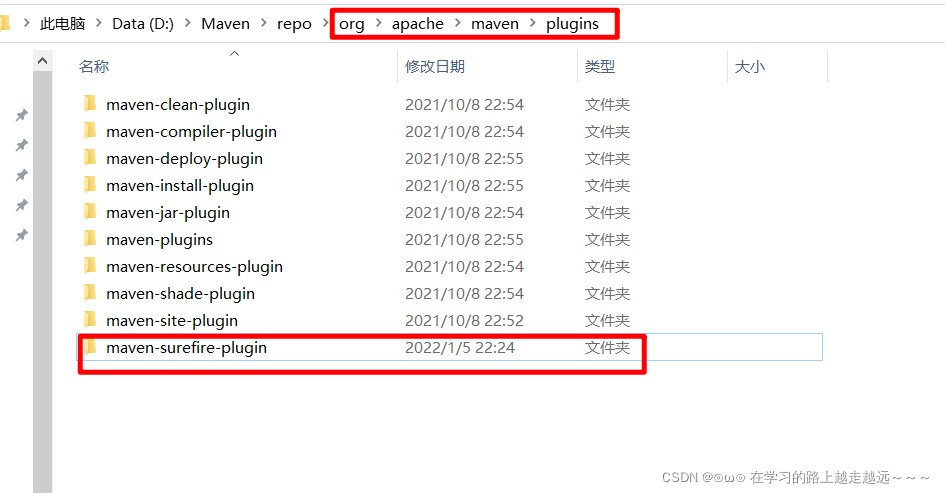Click the navigation pane scrollbar track
Image resolution: width=945 pixels, height=493 pixels.
(x=42, y=282)
